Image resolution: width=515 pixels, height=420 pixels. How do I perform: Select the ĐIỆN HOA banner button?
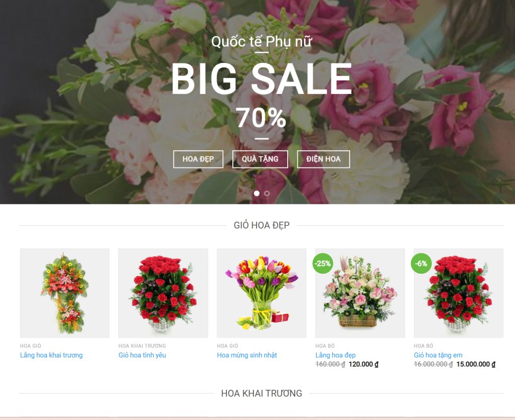[x=323, y=159]
